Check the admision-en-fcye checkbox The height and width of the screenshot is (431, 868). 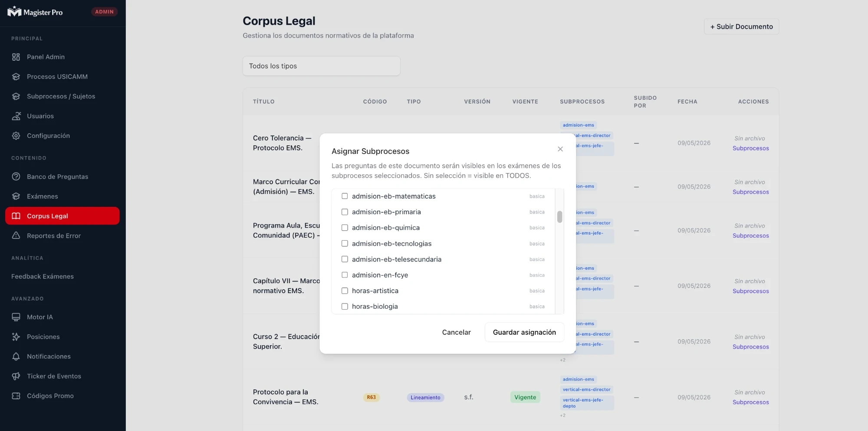[345, 275]
